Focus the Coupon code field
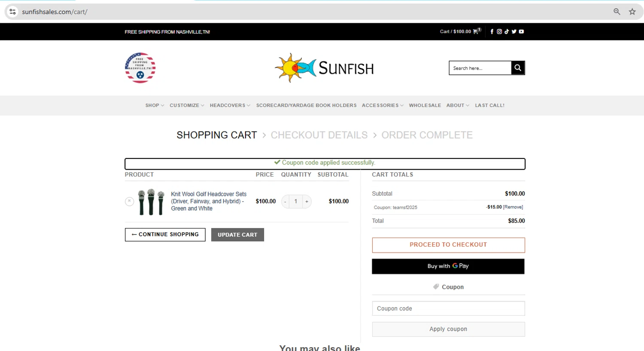This screenshot has width=644, height=351. [x=448, y=308]
